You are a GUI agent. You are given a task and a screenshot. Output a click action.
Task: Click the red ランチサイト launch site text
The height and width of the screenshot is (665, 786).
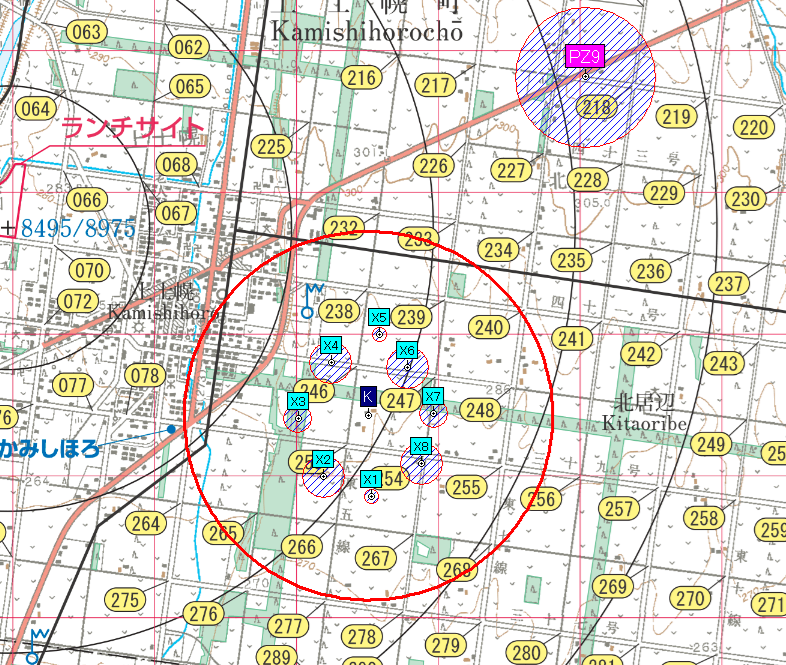click(x=132, y=128)
